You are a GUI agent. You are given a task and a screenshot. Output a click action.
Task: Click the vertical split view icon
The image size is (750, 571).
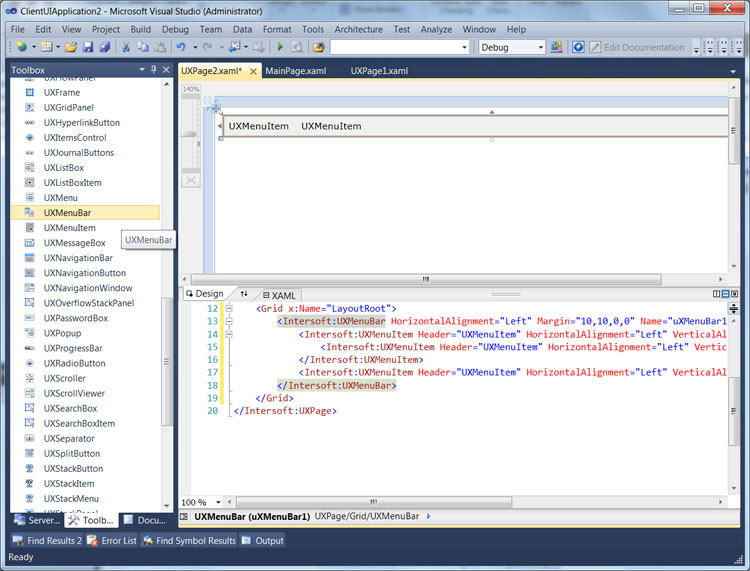(717, 294)
